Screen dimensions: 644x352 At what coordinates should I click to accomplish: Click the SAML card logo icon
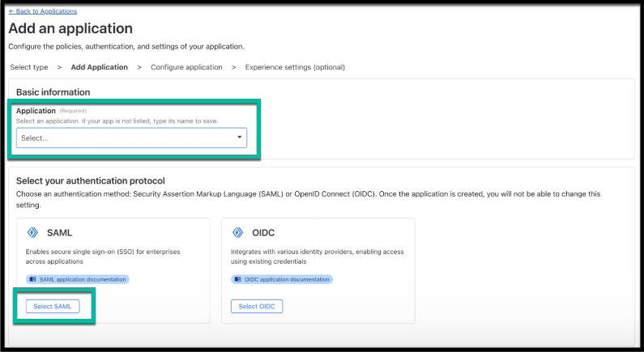(x=32, y=232)
